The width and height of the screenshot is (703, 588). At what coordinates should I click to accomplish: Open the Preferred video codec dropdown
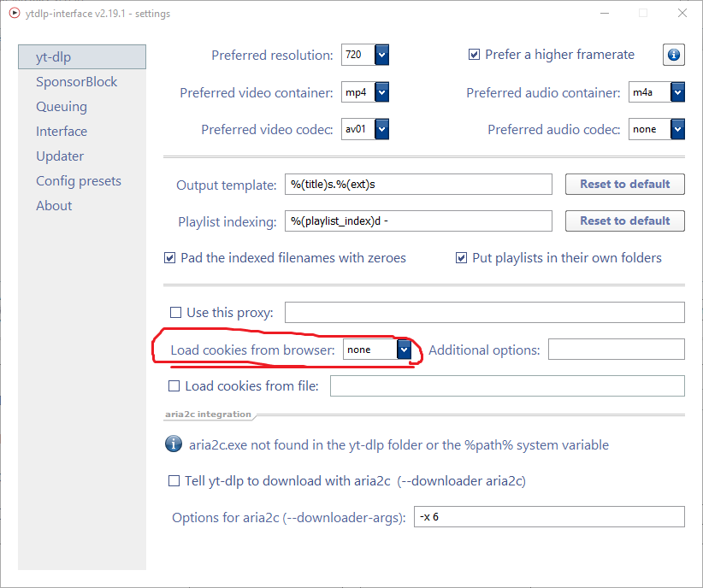[x=381, y=129]
